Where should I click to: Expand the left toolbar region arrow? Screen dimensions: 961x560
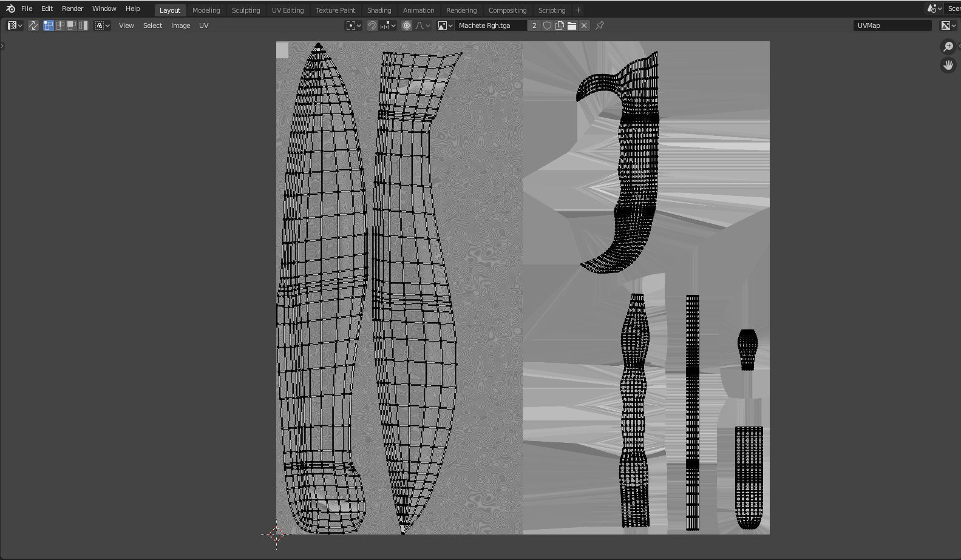pos(2,46)
